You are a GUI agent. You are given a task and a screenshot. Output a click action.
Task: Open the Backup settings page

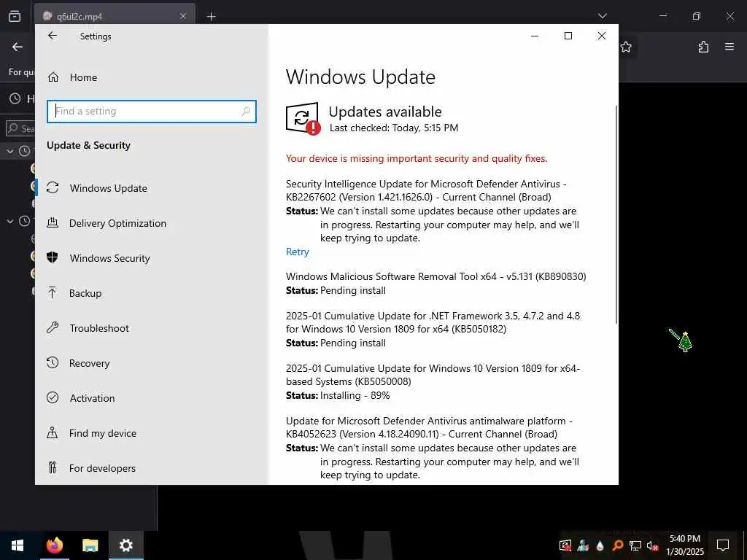[x=74, y=293]
